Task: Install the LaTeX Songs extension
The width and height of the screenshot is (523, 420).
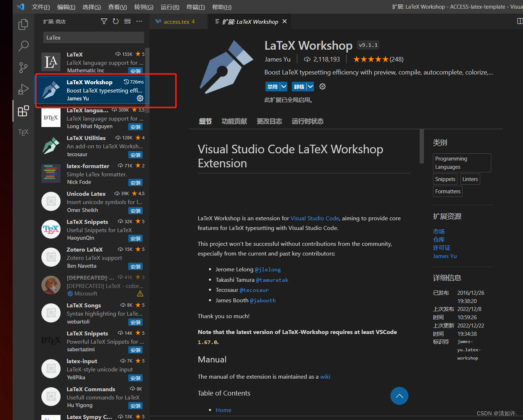Action: coord(135,322)
